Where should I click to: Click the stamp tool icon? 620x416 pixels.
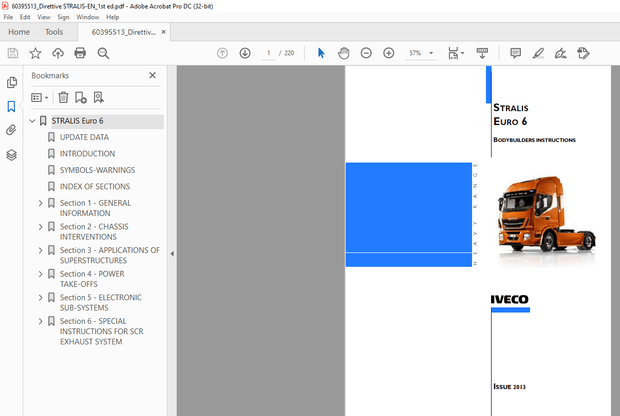583,53
